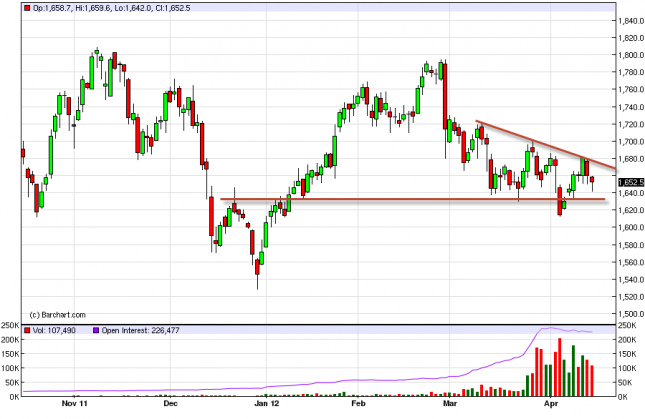Click the '(c) Barchart.com' copyright text
The width and height of the screenshot is (645, 419).
[x=58, y=315]
